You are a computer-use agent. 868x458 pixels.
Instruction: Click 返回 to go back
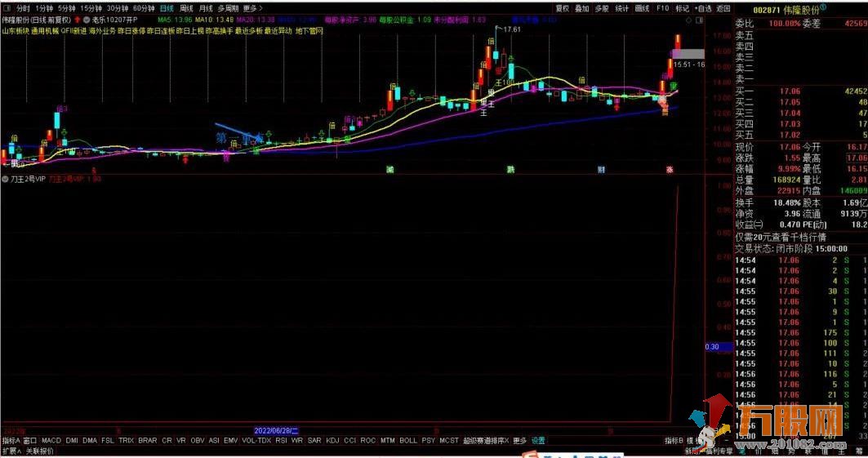[723, 8]
